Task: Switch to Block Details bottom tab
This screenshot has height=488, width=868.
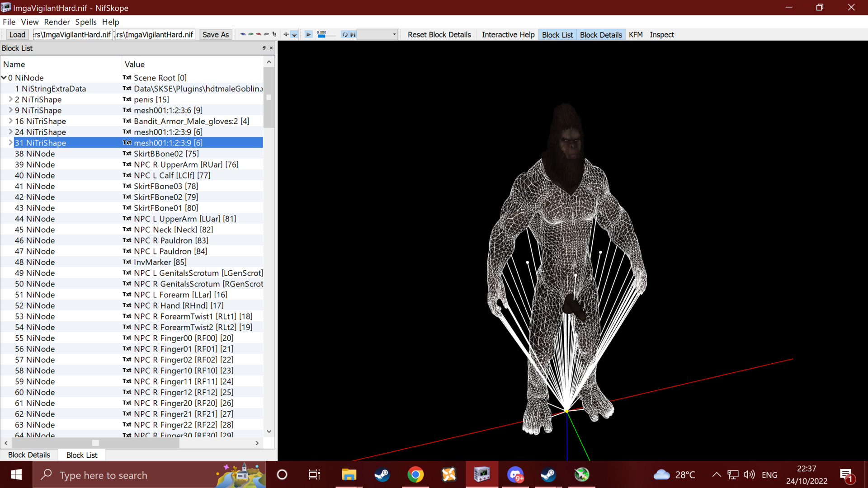Action: click(x=29, y=455)
